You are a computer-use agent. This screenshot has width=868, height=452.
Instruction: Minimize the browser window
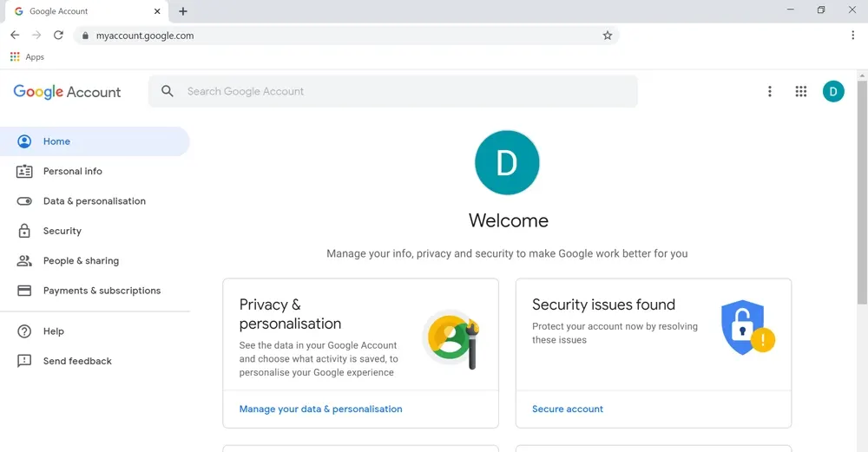click(x=791, y=10)
